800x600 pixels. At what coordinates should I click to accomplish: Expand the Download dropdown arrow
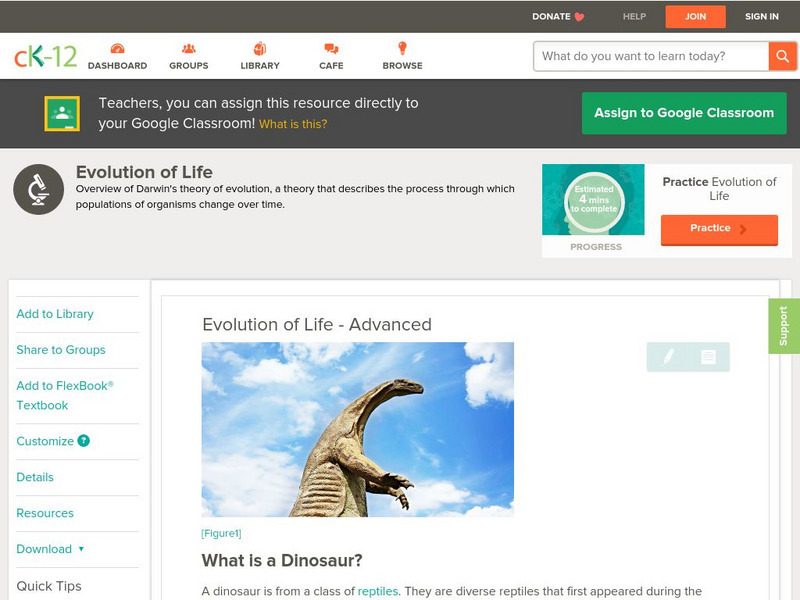pyautogui.click(x=81, y=549)
